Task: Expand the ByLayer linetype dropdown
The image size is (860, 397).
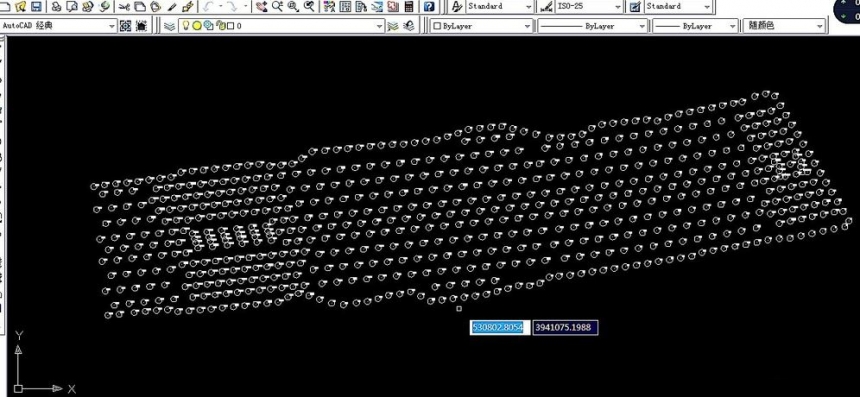Action: pyautogui.click(x=592, y=26)
